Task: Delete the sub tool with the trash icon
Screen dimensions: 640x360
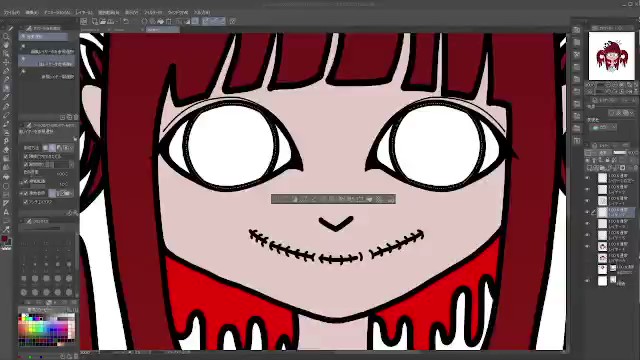Action: [x=76, y=117]
